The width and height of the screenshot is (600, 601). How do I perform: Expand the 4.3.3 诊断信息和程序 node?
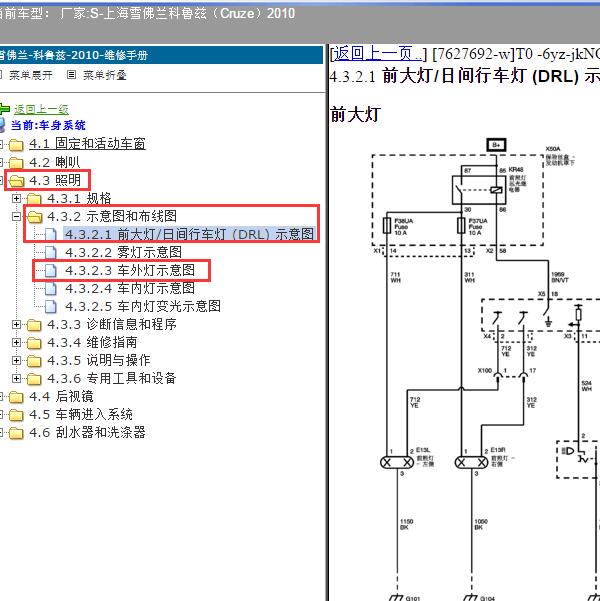pos(16,325)
